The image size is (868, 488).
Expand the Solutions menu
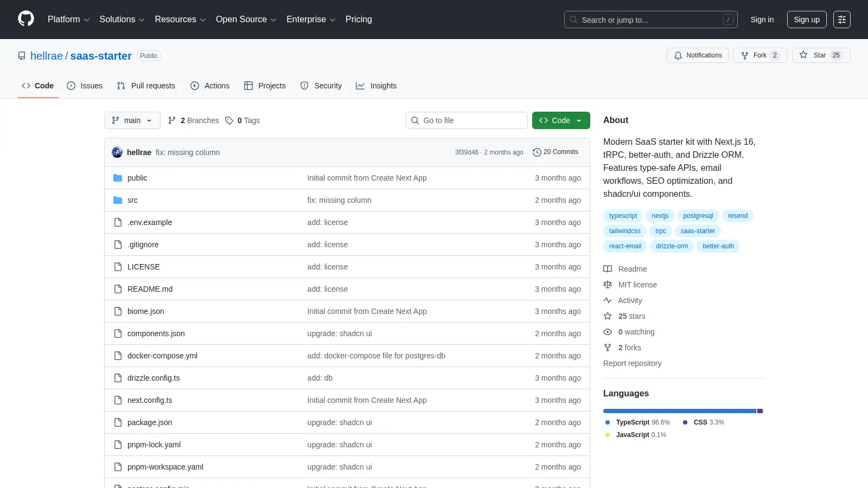coord(122,20)
